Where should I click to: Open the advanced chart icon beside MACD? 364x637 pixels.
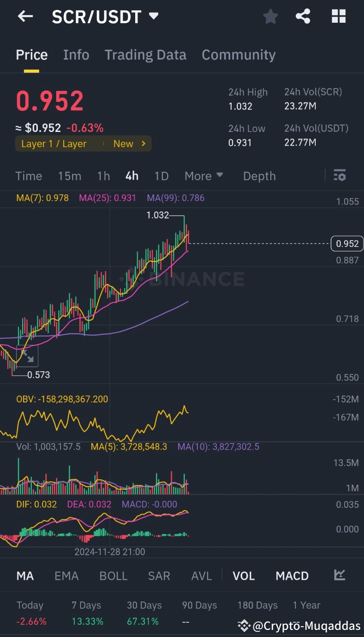point(339,576)
